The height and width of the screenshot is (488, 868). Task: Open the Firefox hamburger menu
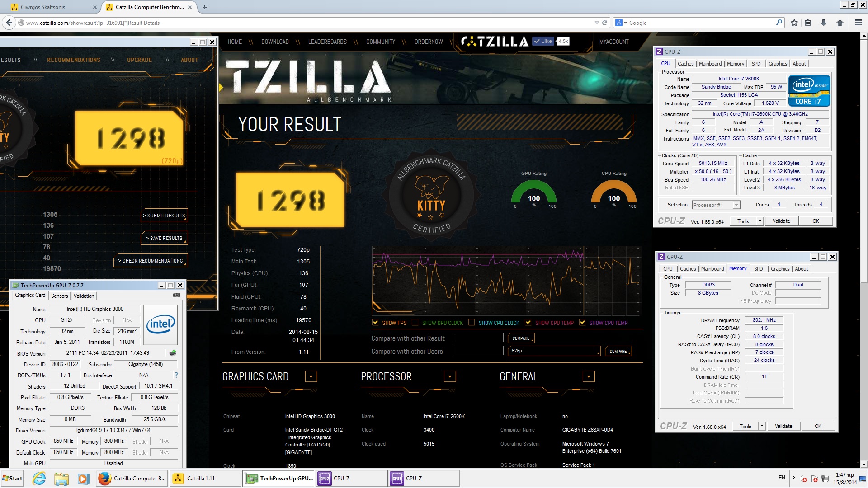[x=858, y=23]
